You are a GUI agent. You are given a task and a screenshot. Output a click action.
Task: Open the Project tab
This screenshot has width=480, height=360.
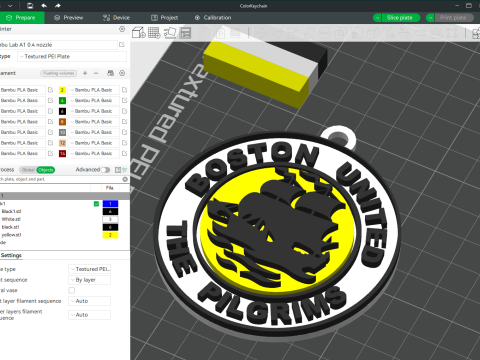point(165,18)
